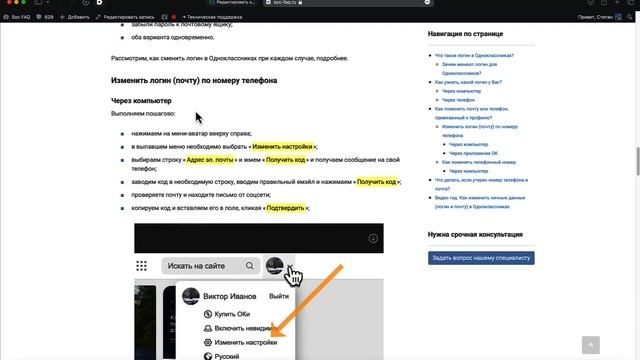The width and height of the screenshot is (640, 360).
Task: Open a new tab with plus icon
Action: coord(617,2)
